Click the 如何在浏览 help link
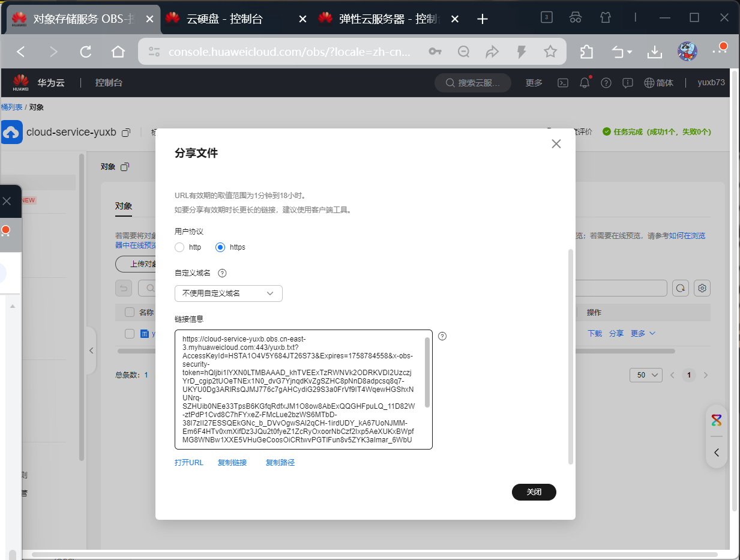This screenshot has height=560, width=740. (687, 236)
